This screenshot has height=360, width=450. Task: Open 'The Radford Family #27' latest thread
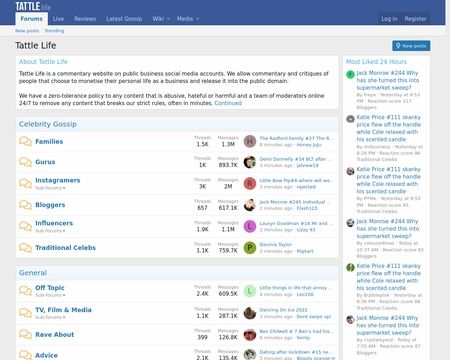tap(296, 138)
